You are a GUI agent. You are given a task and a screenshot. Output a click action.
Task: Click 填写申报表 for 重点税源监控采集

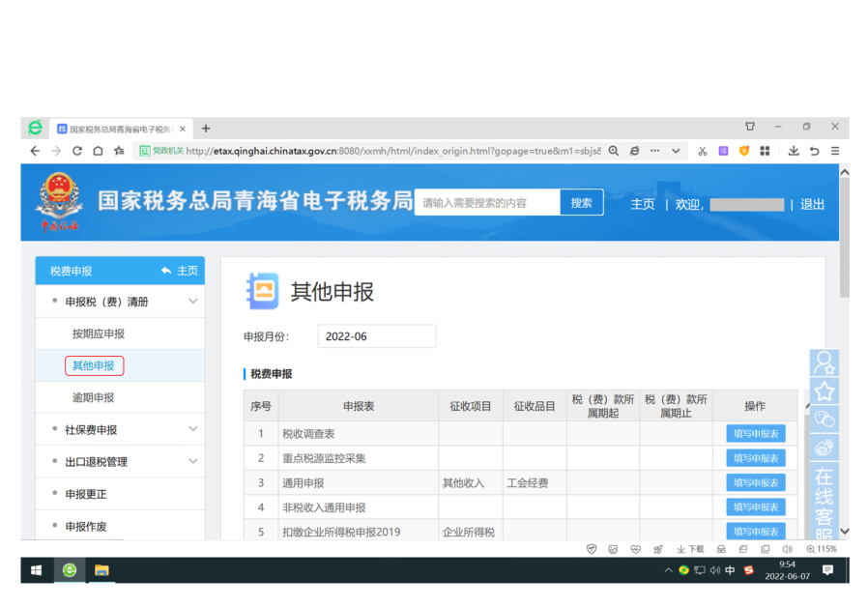756,458
